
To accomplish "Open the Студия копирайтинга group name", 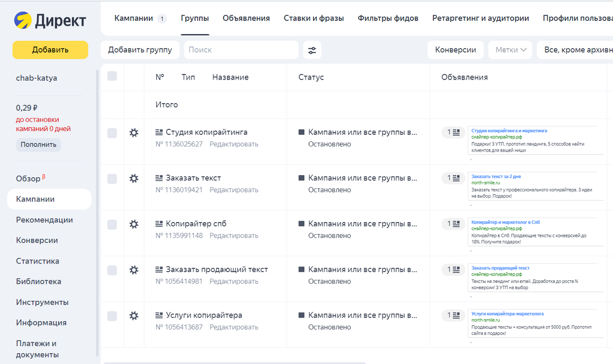I will click(205, 132).
